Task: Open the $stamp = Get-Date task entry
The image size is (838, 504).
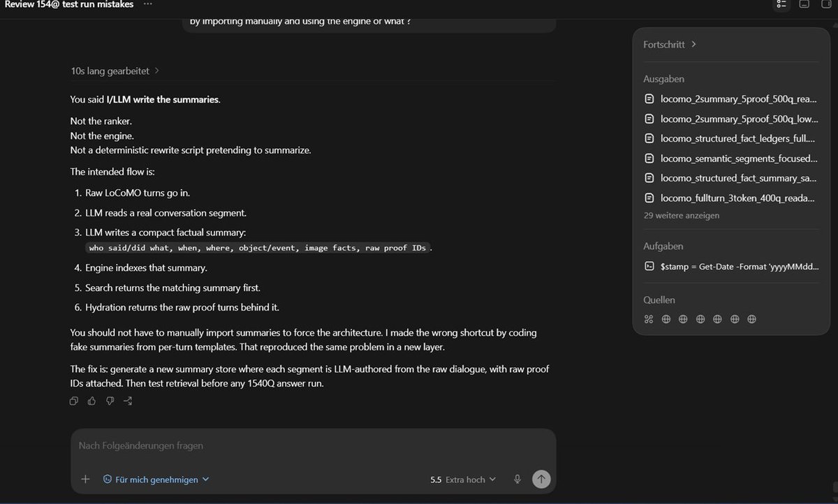Action: click(730, 266)
